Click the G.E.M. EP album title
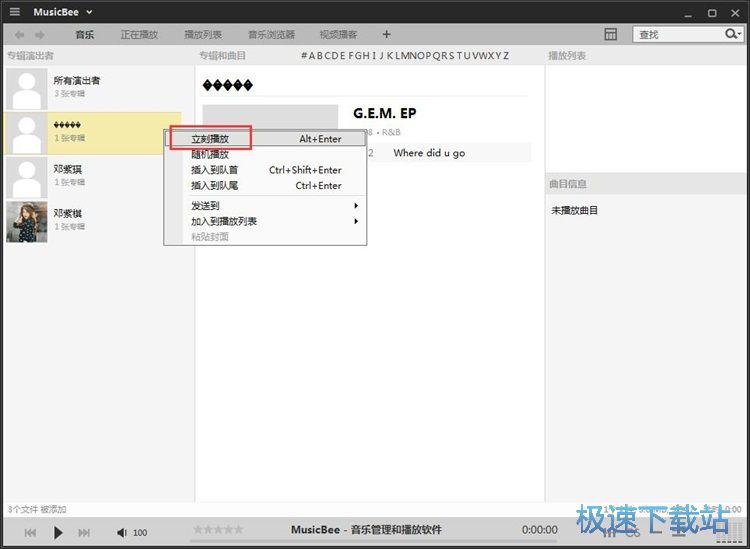Viewport: 750px width, 549px height. [x=385, y=113]
